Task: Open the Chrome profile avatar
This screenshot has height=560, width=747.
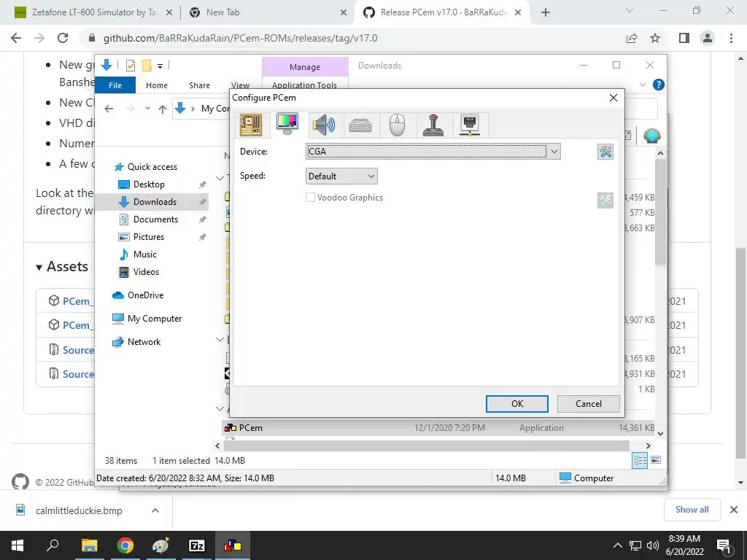Action: tap(708, 38)
